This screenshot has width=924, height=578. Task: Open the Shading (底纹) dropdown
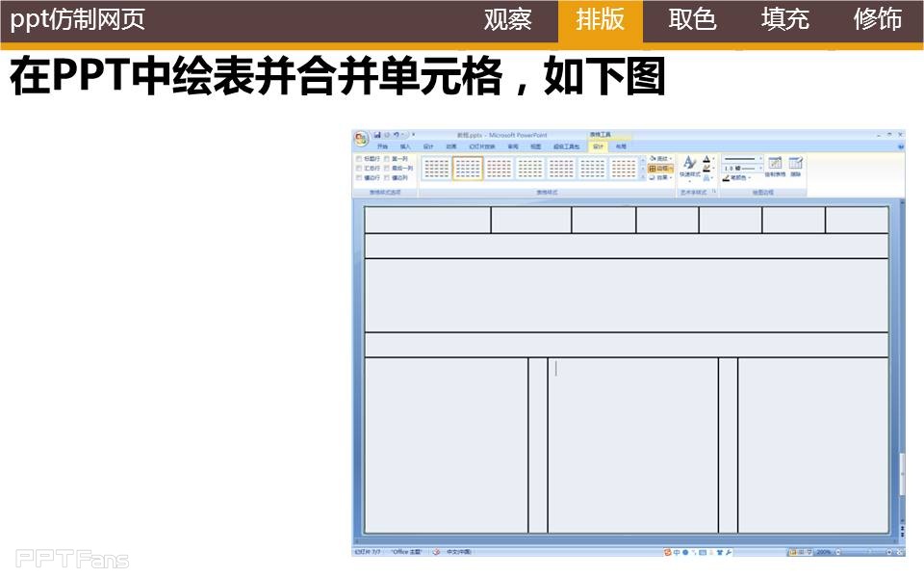pos(660,158)
